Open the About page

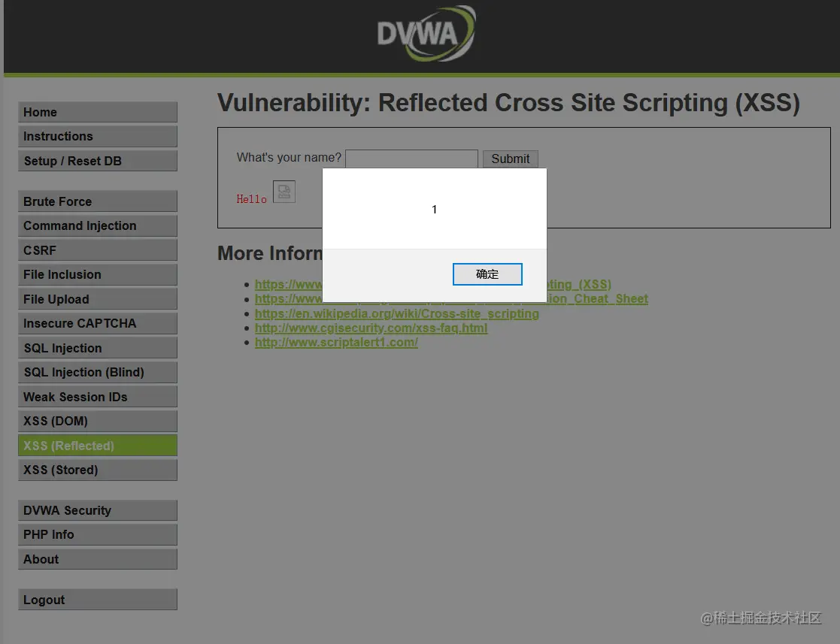coord(98,559)
